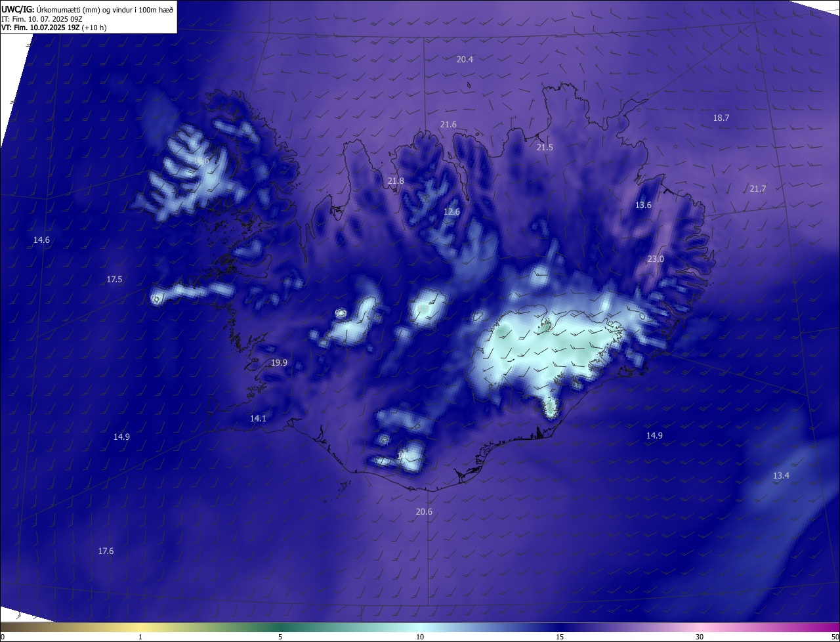Screen dimensions: 840x642
Task: Select the 21.8 value label
Action: pyautogui.click(x=396, y=181)
